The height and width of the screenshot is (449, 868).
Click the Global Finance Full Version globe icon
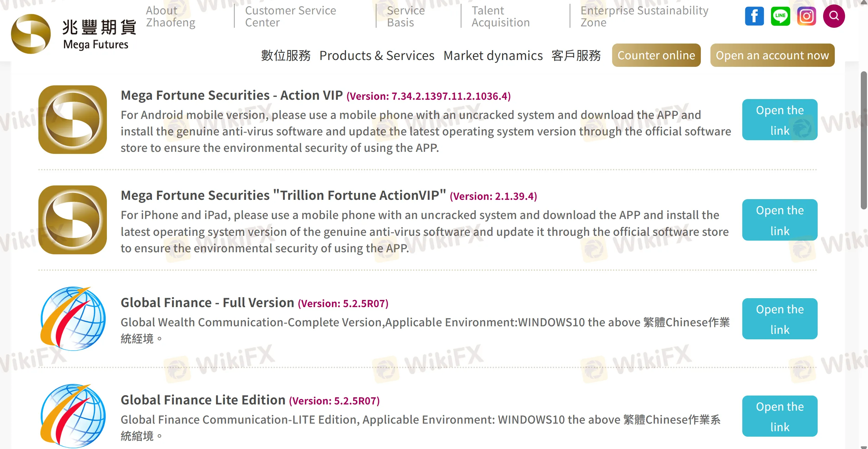pos(73,319)
